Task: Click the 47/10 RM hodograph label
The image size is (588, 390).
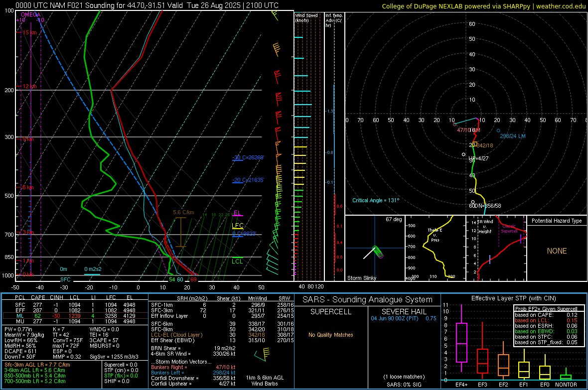Action: pos(468,130)
